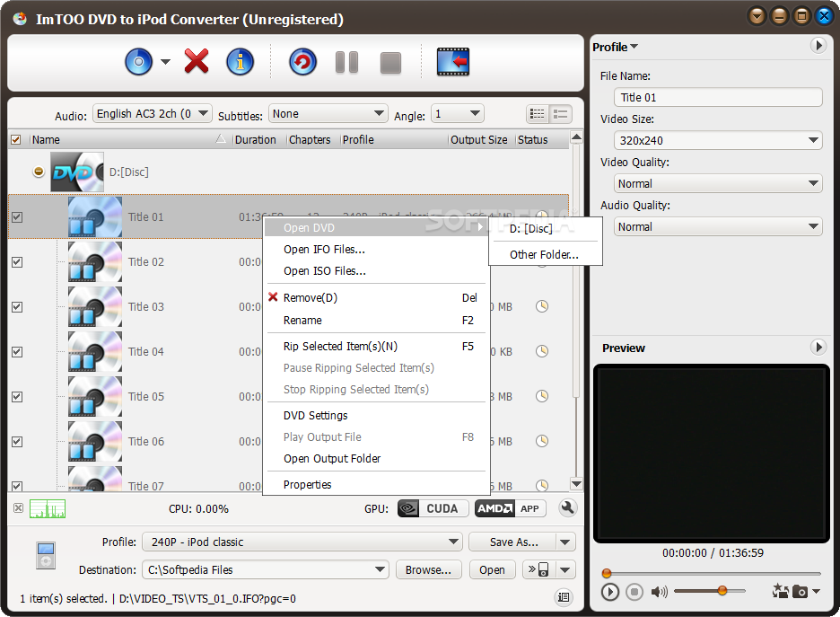Click the Play button in preview
Image resolution: width=840 pixels, height=617 pixels.
(x=609, y=592)
